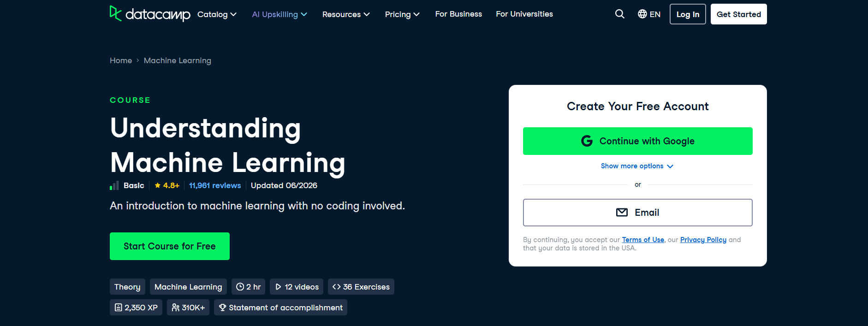Click the Understanding Machine Learning title
This screenshot has height=326, width=868.
coord(228,145)
